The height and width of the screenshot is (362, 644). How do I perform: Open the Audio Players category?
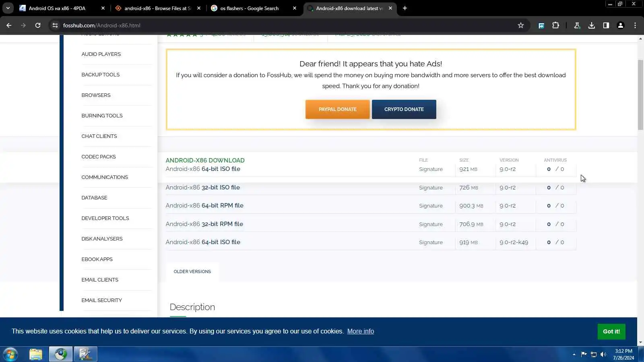[x=101, y=54]
